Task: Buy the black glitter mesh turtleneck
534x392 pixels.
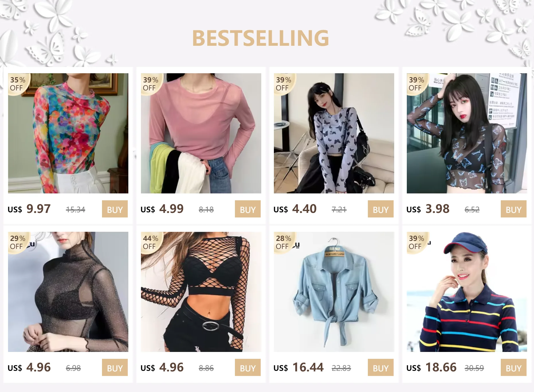Action: coord(115,367)
